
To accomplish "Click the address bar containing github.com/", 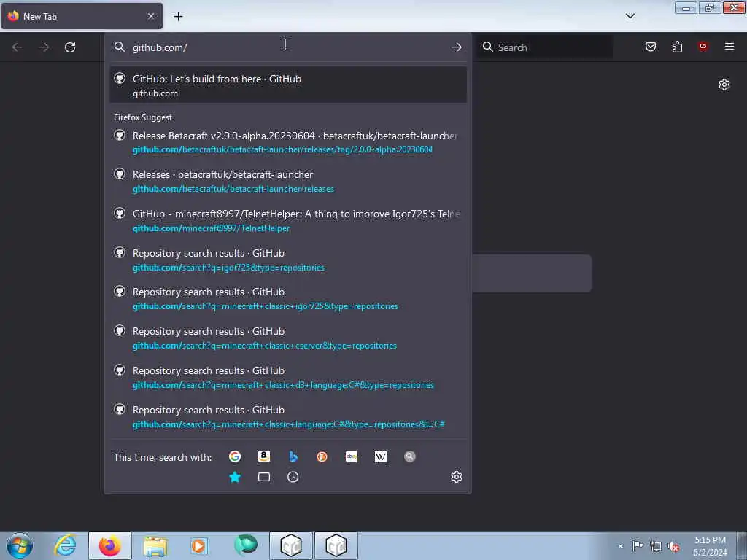I will [x=286, y=47].
